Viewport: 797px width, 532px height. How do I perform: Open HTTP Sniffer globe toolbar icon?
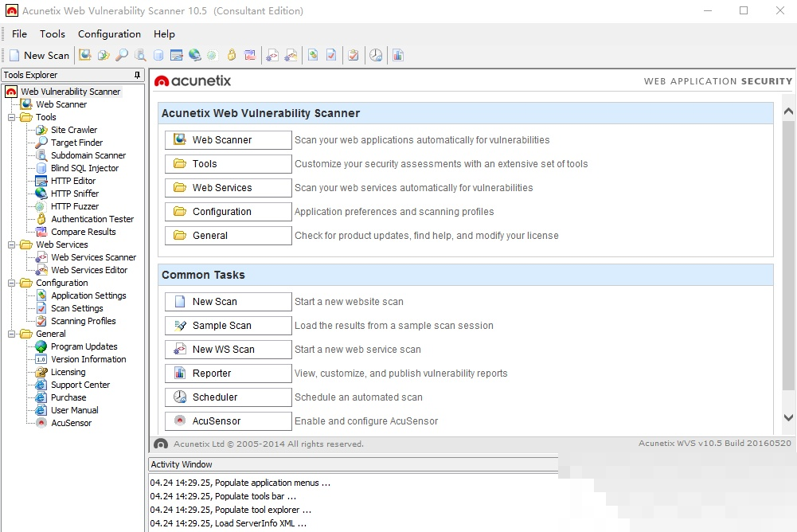coord(195,55)
